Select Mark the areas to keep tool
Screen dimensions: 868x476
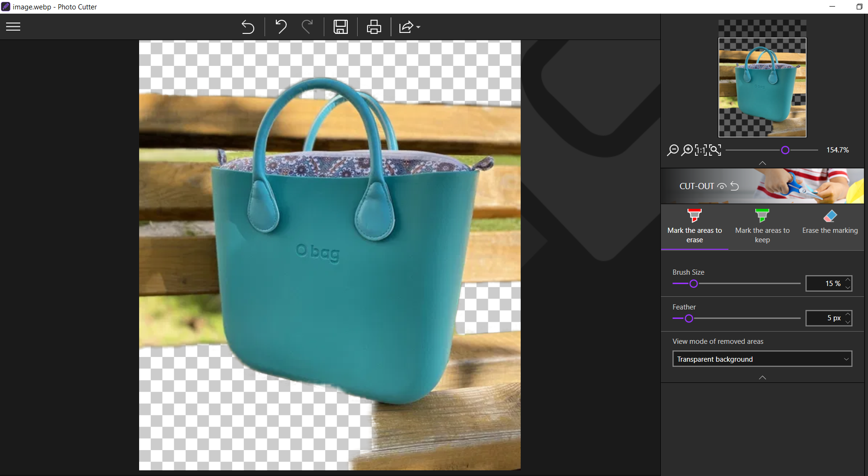[762, 226]
